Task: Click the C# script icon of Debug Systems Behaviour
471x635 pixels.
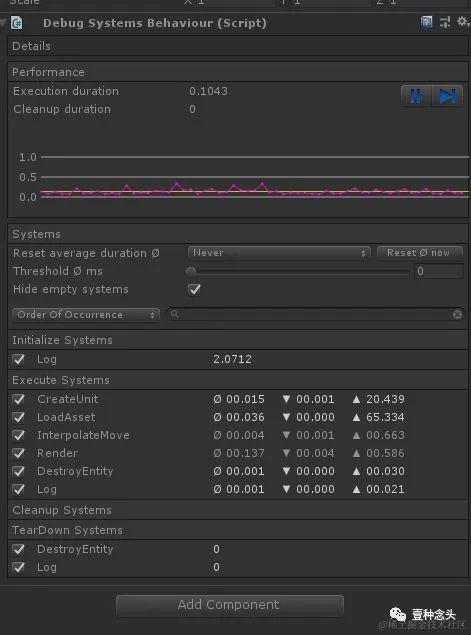Action: click(x=17, y=23)
